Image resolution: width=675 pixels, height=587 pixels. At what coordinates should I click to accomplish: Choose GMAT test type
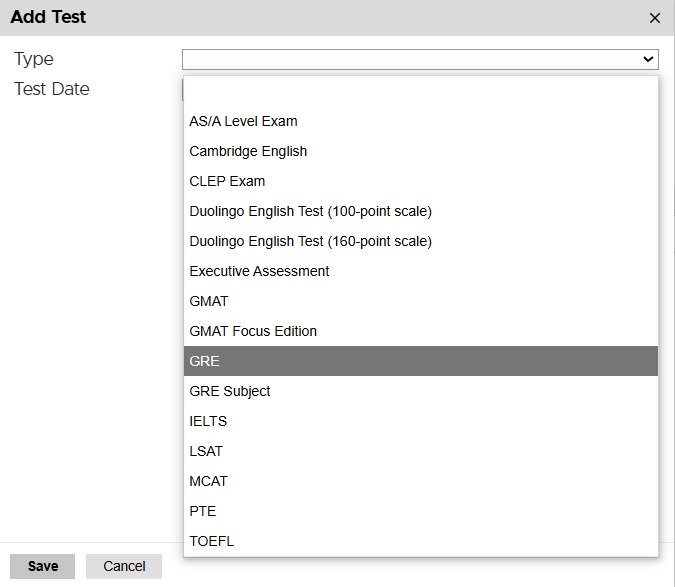pyautogui.click(x=421, y=301)
